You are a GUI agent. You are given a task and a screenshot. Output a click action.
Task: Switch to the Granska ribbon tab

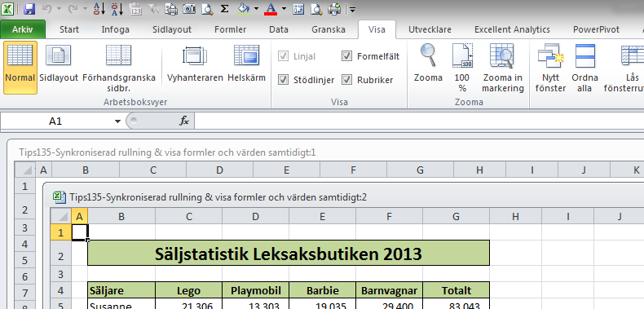329,29
